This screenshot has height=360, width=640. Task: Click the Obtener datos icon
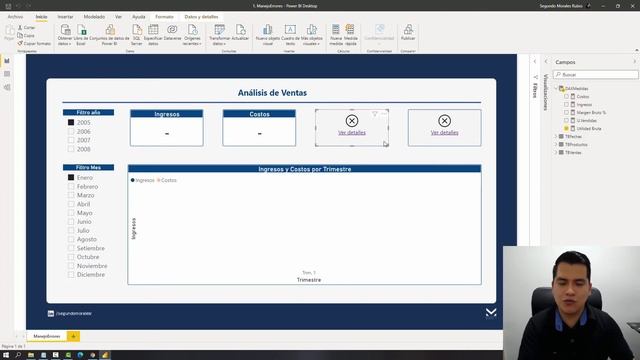[65, 30]
